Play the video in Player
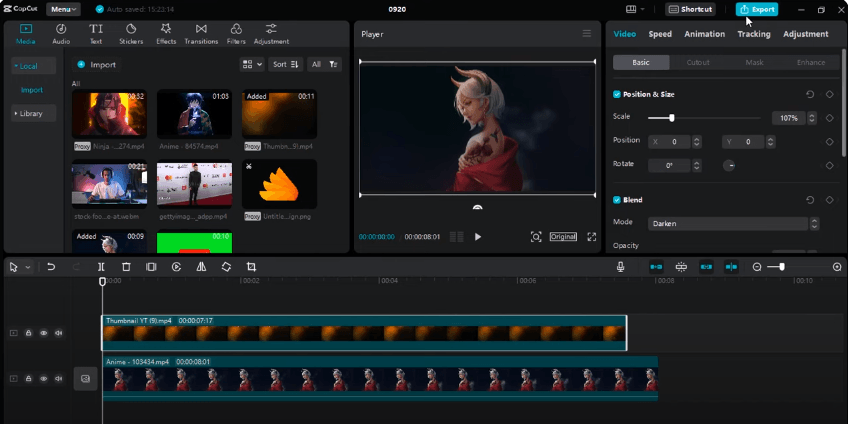Screen dimensions: 848x424 [x=478, y=237]
